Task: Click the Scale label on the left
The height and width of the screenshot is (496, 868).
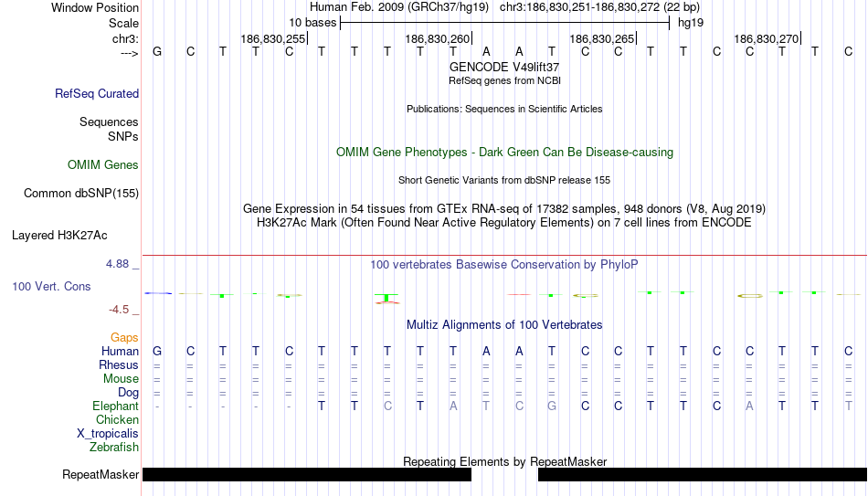Action: [123, 23]
